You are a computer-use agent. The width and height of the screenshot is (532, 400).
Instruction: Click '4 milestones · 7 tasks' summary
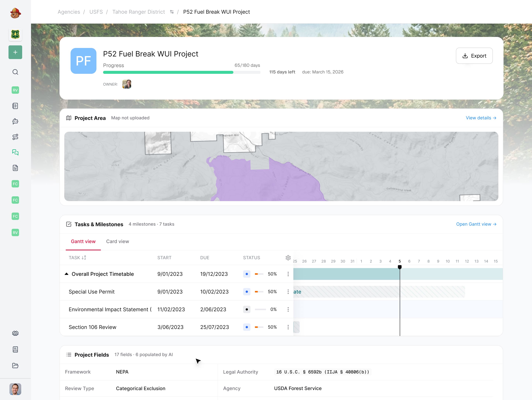[x=151, y=224]
